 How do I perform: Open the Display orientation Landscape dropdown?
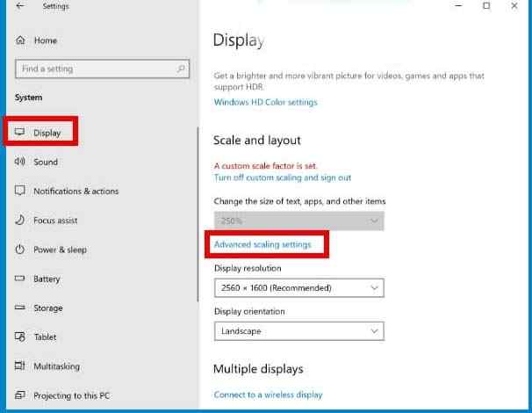[299, 331]
